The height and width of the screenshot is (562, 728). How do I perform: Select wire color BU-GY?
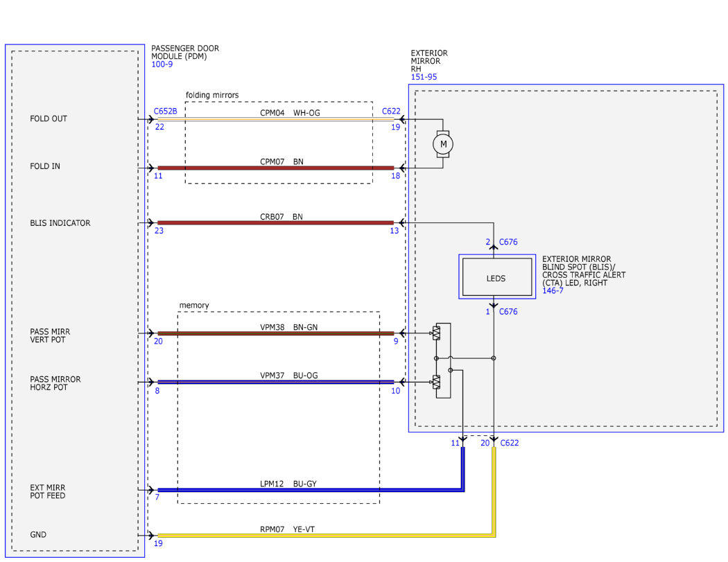(304, 484)
